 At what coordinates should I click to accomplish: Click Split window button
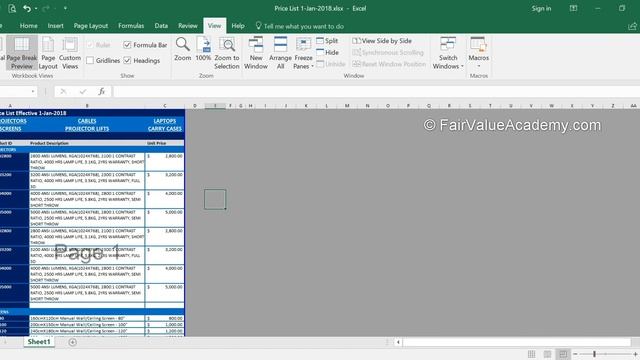tap(327, 41)
